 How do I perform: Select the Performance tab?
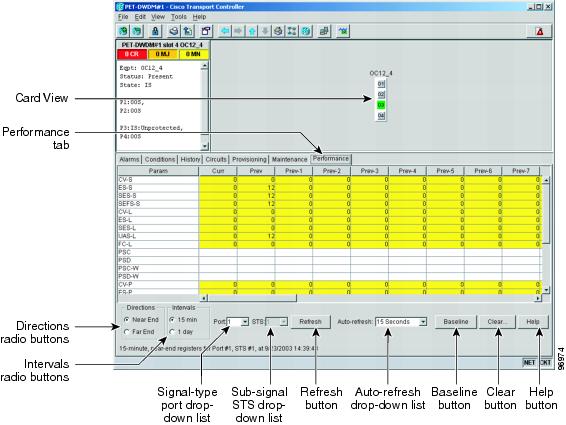coord(331,159)
